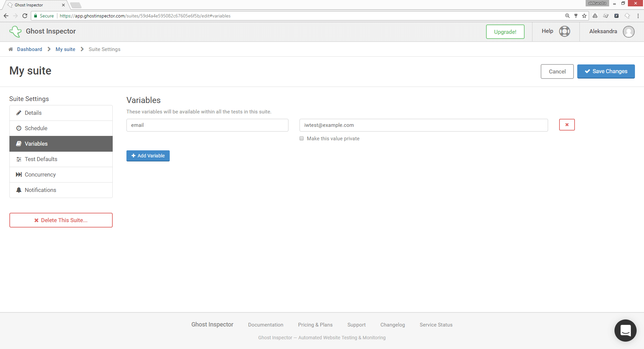Click the Ghost Inspector footer brand link
644x349 pixels.
pyautogui.click(x=212, y=325)
